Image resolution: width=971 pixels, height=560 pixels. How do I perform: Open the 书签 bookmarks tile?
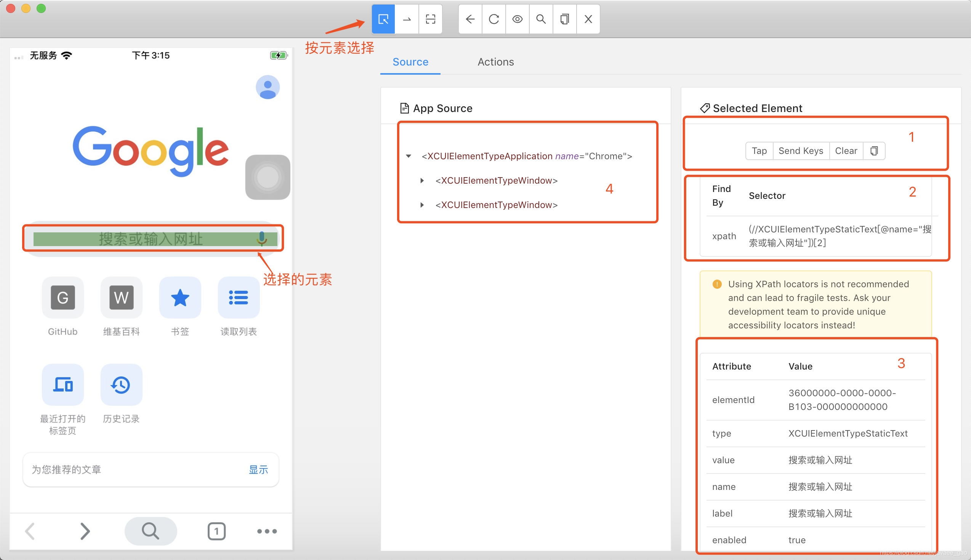pos(180,297)
